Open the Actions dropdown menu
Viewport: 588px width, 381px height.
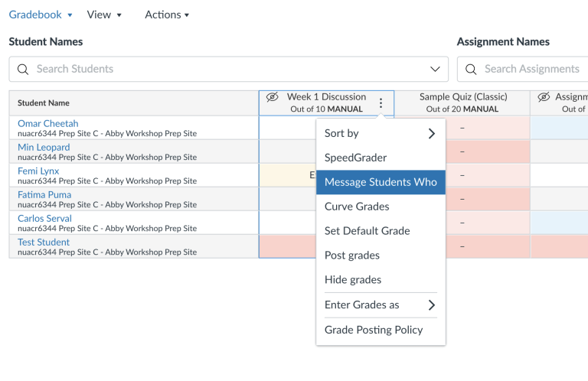[167, 15]
